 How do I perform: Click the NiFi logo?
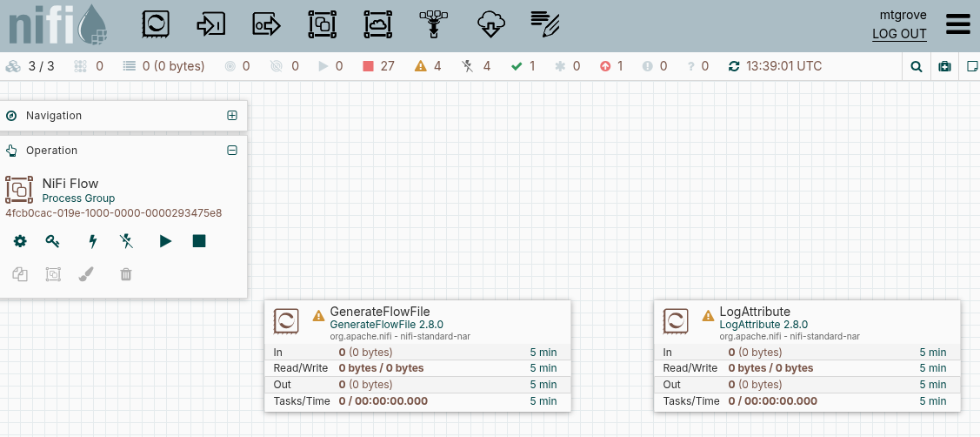[57, 26]
